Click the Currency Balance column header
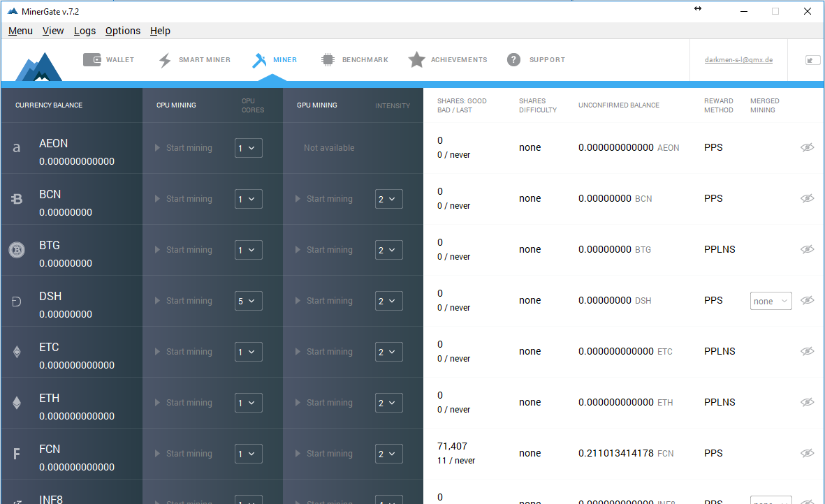Viewport: 825px width, 504px height. coord(49,105)
